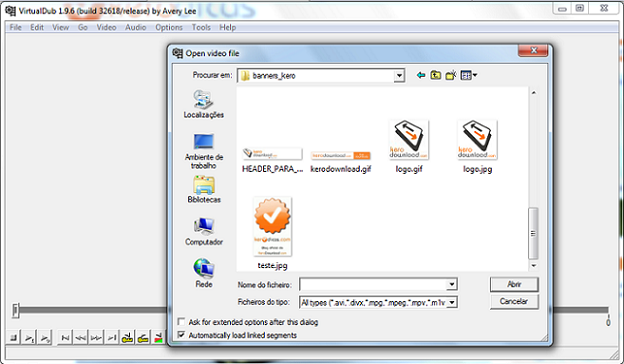Close the Open video file dialog

click(x=533, y=50)
